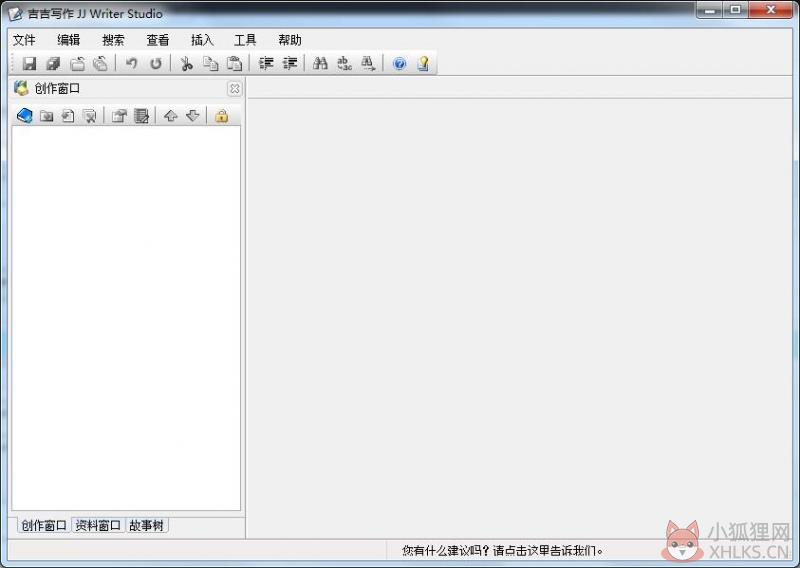Open Help with the blue question mark
This screenshot has height=568, width=800.
pos(399,63)
